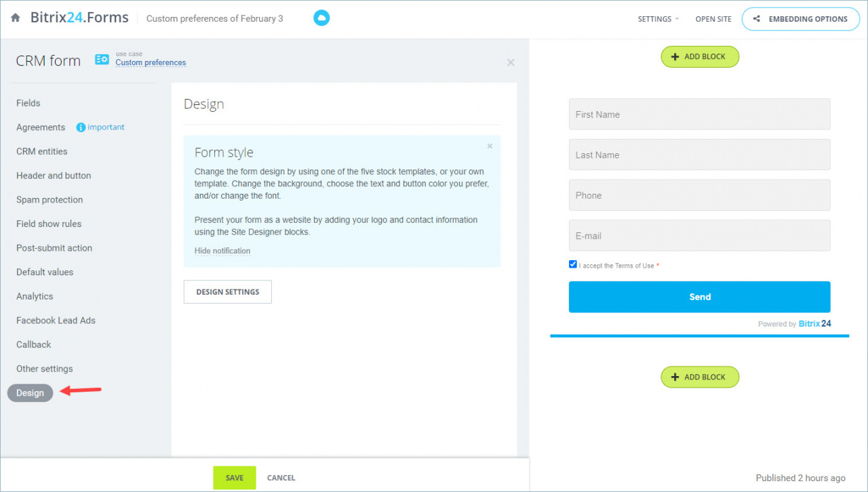Click the important link
Image resolution: width=868 pixels, height=492 pixels.
click(106, 127)
